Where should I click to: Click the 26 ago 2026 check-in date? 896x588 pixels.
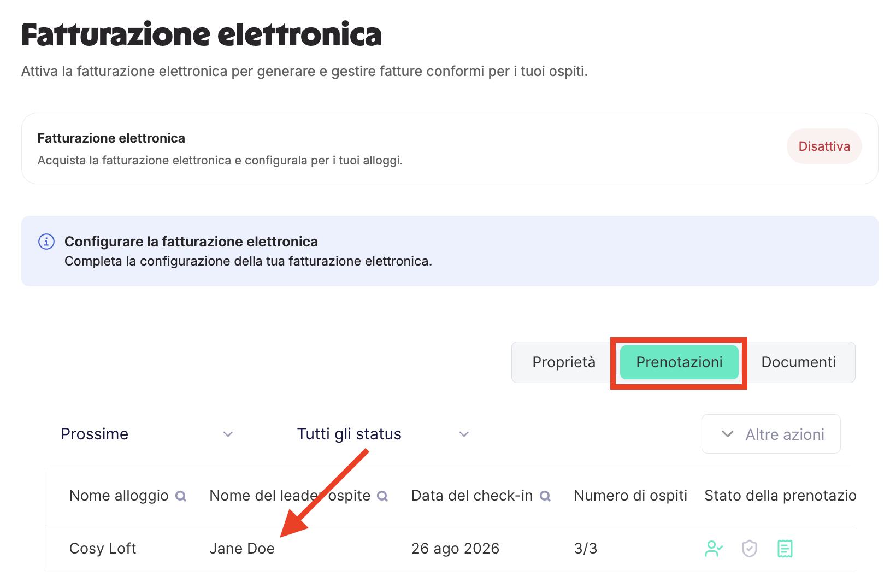click(455, 549)
